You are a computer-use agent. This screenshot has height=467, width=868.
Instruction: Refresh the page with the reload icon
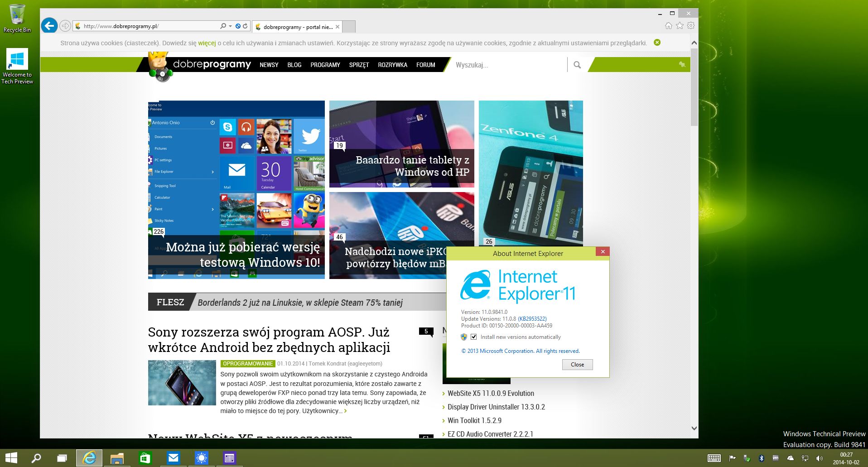coord(245,26)
